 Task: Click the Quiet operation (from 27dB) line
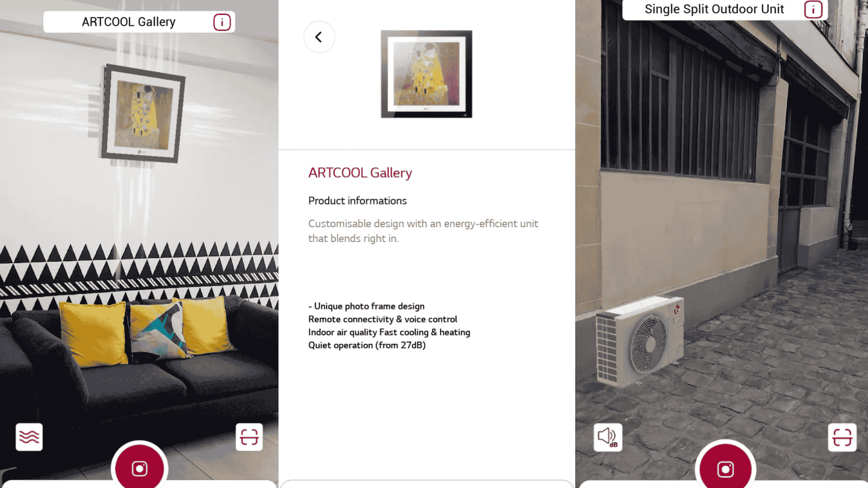(x=367, y=345)
